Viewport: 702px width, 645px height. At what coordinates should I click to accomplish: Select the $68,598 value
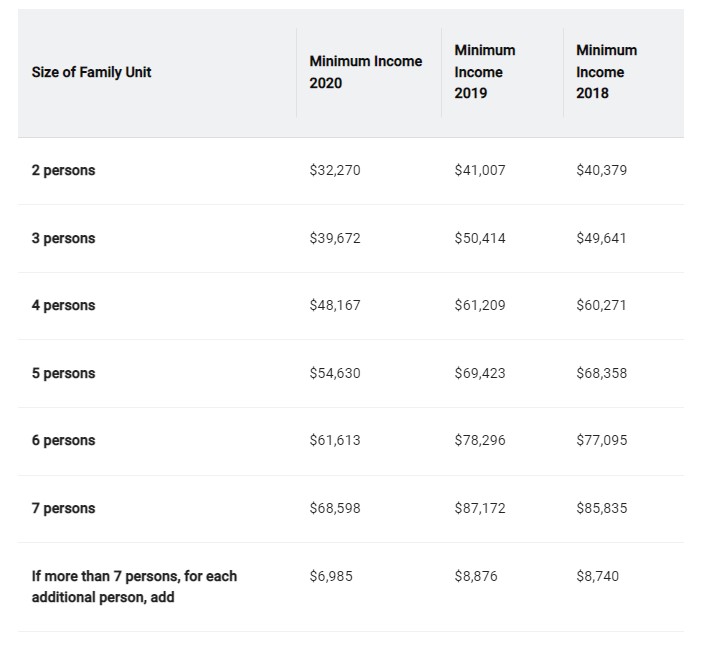pyautogui.click(x=335, y=508)
